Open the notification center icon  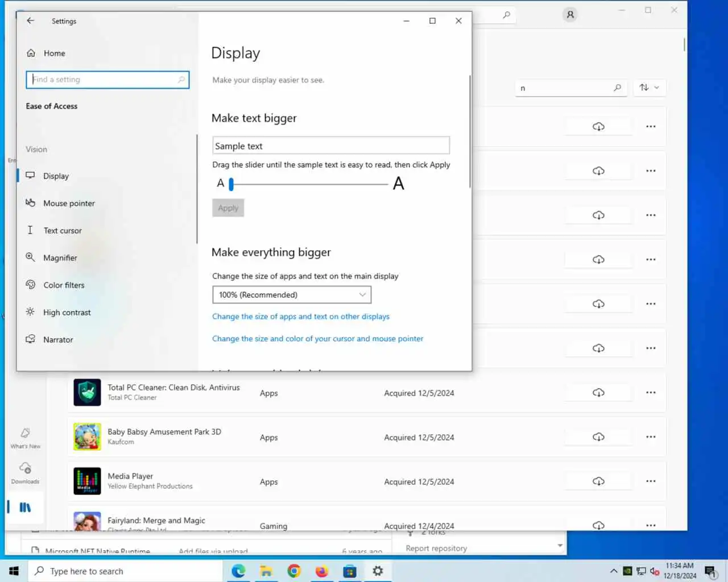[x=710, y=571]
